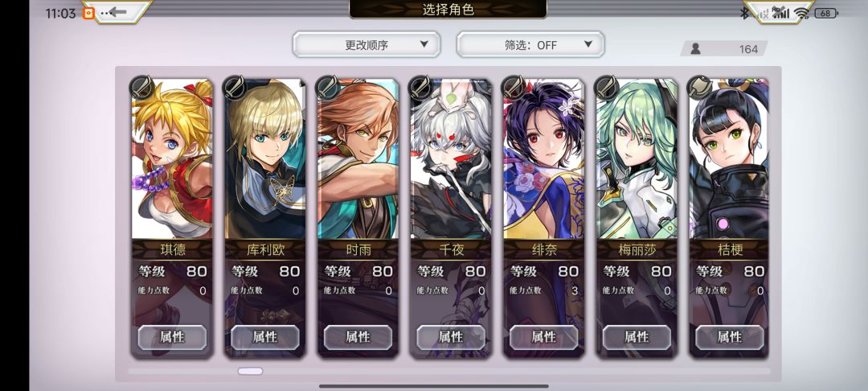This screenshot has width=868, height=391.
Task: Tap the Wi-Fi status icon
Action: click(801, 13)
